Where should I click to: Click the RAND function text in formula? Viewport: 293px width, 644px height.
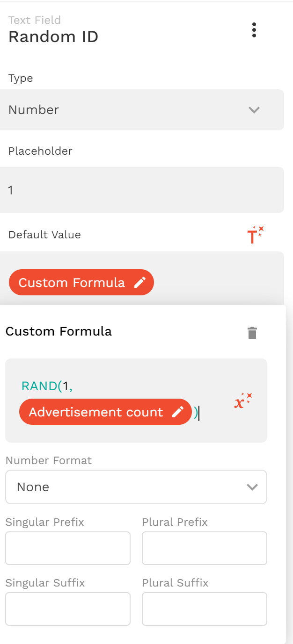39,386
